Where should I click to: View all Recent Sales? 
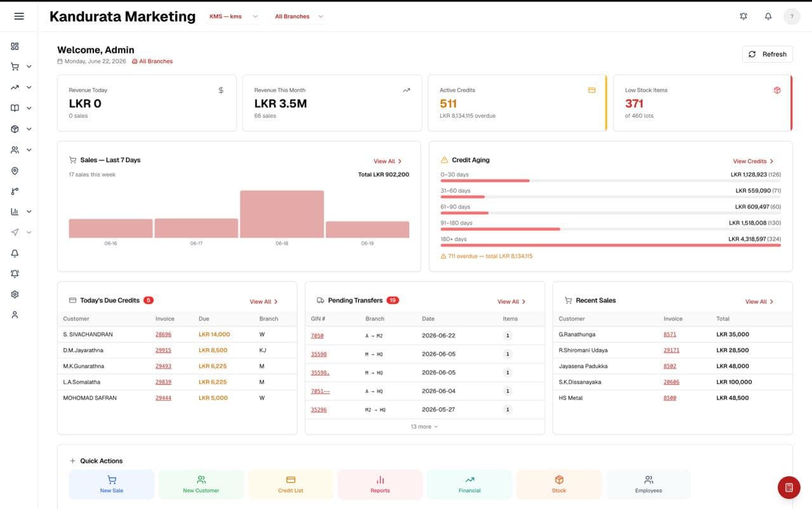(759, 302)
